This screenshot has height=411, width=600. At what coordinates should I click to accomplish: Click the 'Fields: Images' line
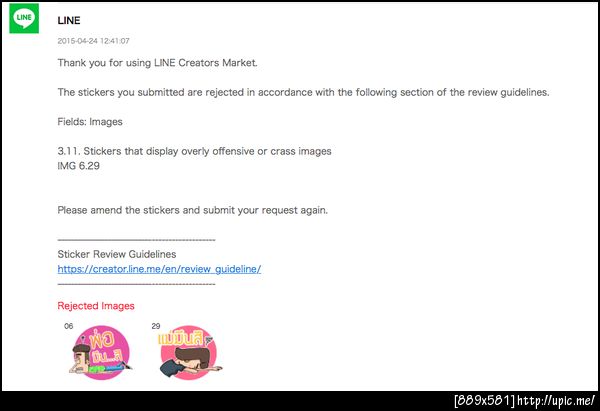90,122
